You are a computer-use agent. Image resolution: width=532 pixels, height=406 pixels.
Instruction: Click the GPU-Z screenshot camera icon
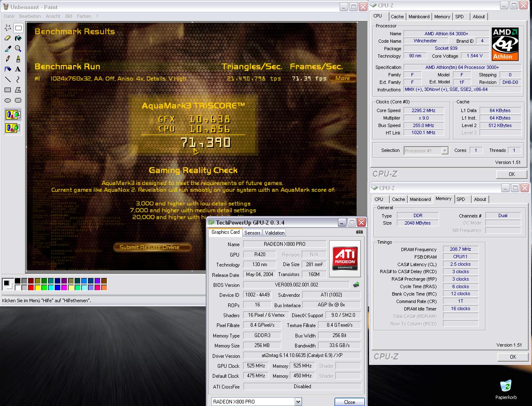tap(359, 232)
